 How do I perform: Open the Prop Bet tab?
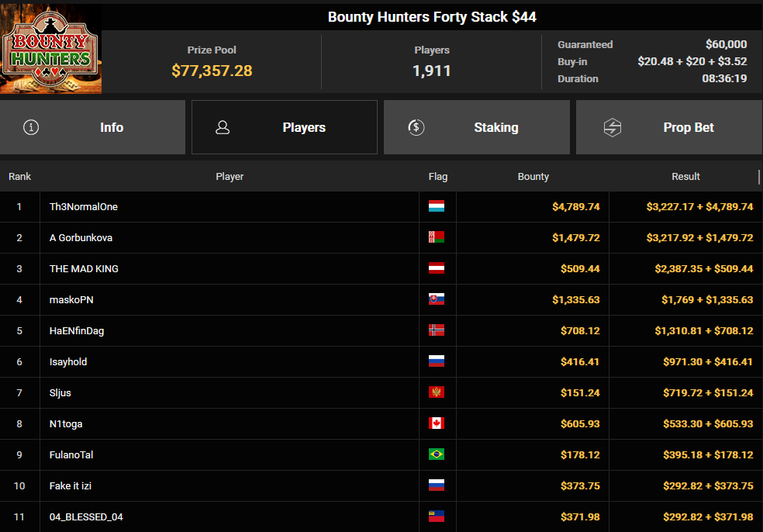click(669, 127)
